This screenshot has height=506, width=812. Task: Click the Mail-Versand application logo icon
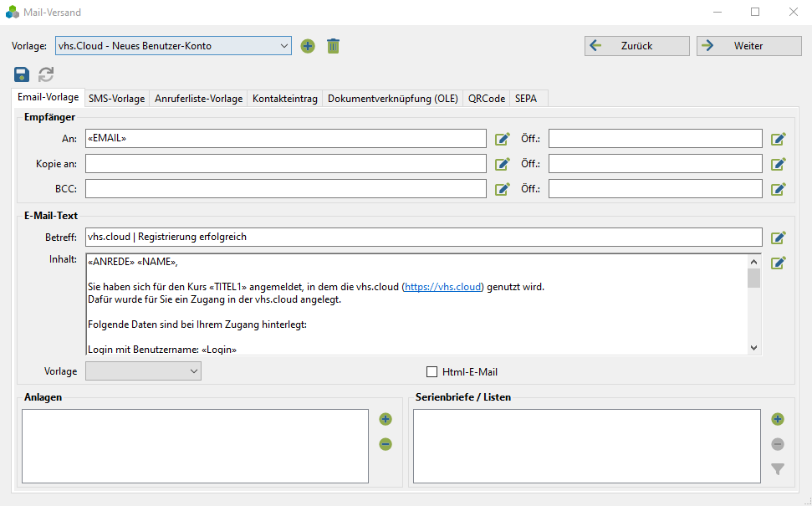pyautogui.click(x=12, y=12)
